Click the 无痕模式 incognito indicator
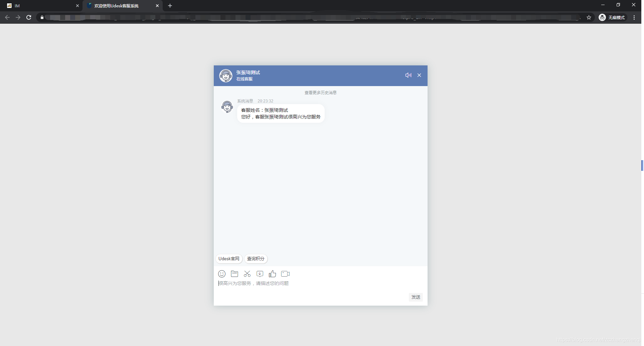Screen dimensions: 644x346 pos(612,17)
